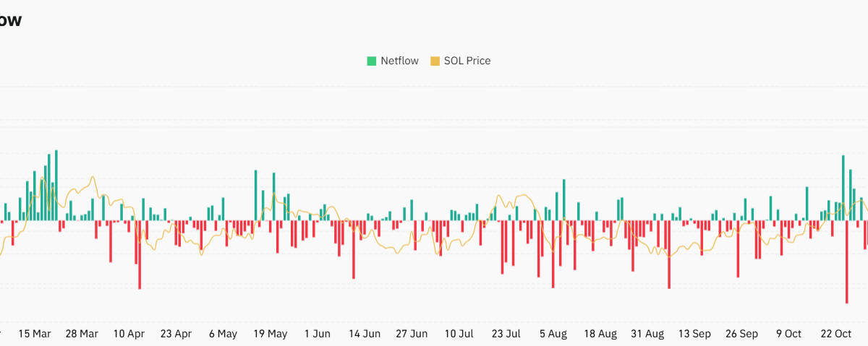
Task: Click the 10 Jul x-axis label
Action: coord(459,334)
